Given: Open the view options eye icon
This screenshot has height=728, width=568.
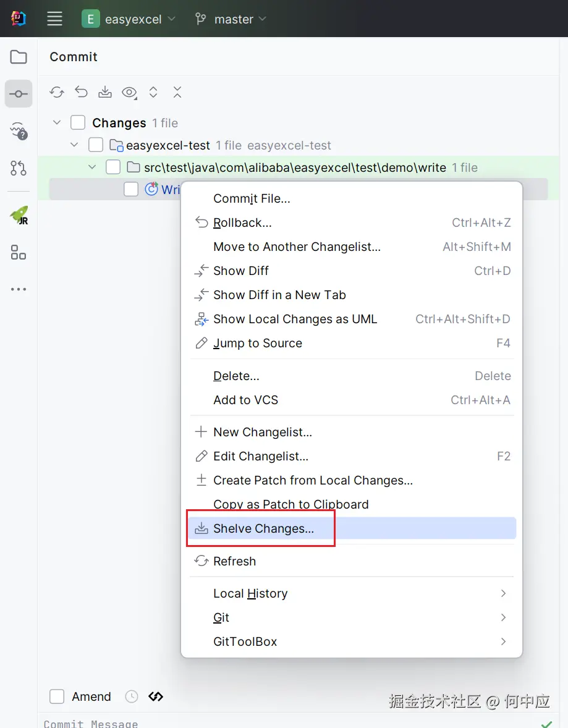Looking at the screenshot, I should coord(130,93).
